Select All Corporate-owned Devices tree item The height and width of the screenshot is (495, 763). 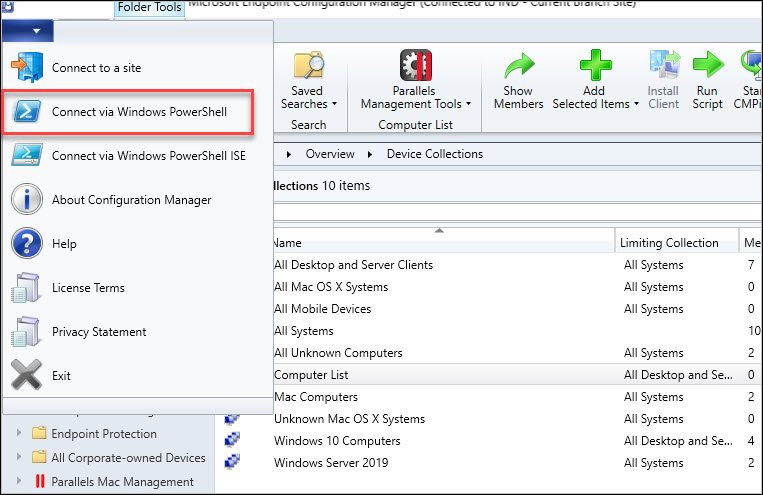(x=128, y=458)
